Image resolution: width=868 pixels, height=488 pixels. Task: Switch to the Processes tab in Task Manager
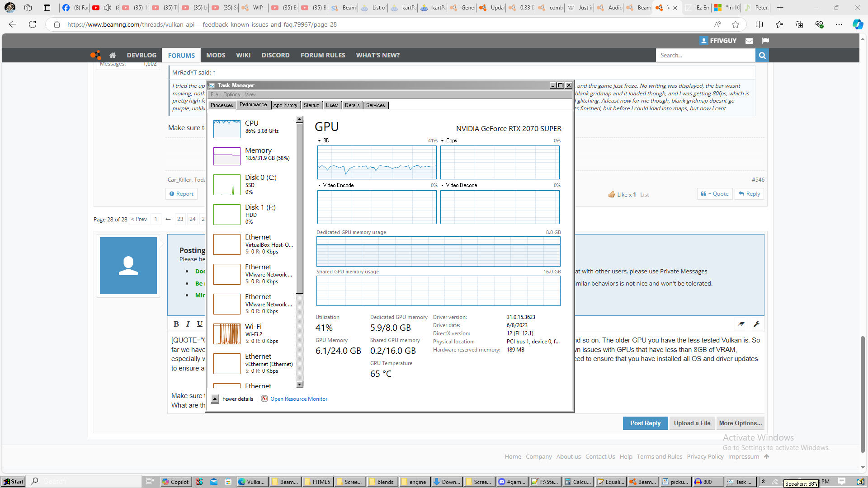pyautogui.click(x=222, y=105)
